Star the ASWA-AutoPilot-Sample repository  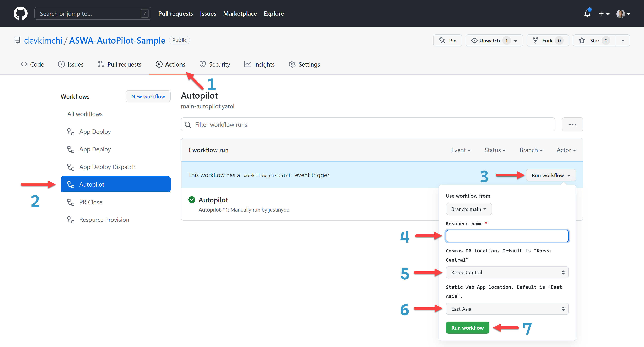pos(594,41)
